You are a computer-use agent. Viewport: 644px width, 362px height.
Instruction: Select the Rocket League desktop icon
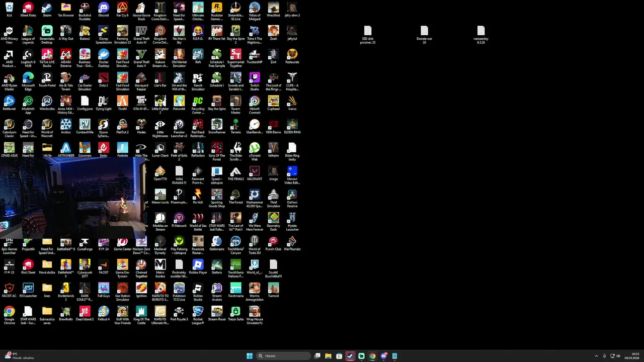198,316
